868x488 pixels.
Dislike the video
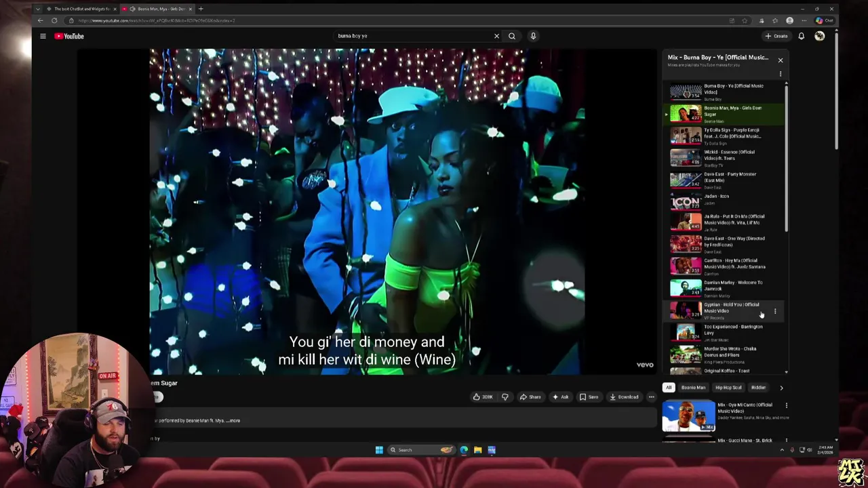(505, 396)
